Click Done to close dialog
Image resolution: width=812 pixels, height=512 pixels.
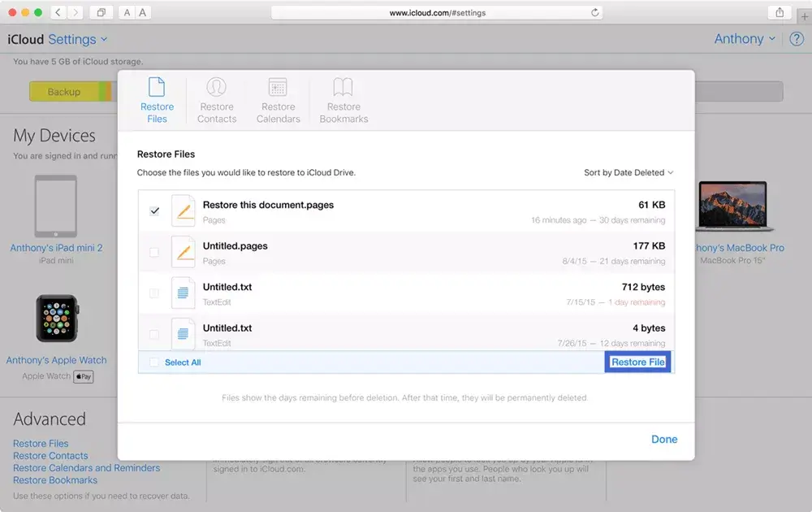[x=664, y=440]
